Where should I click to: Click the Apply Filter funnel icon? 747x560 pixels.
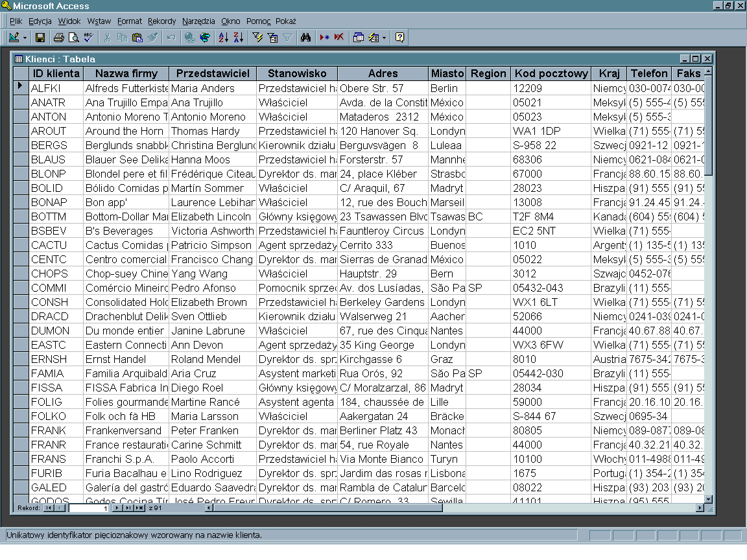coord(287,38)
